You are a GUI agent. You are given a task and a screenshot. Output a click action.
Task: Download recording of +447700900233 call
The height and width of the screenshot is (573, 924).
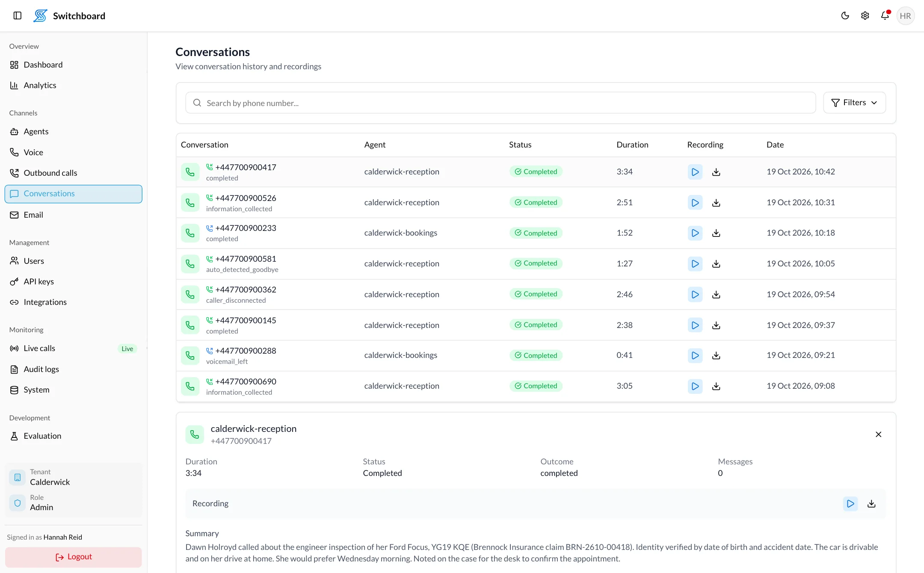pyautogui.click(x=716, y=233)
